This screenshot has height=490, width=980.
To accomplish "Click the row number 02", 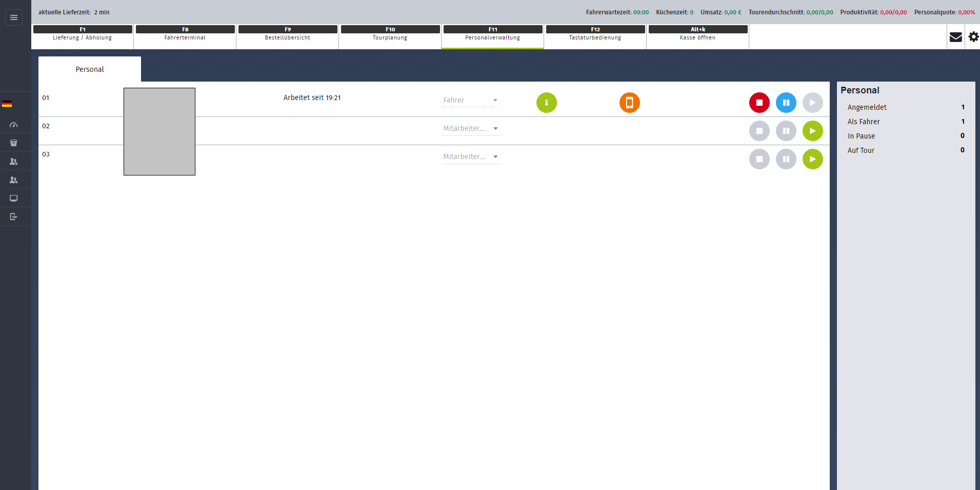I will pyautogui.click(x=46, y=126).
